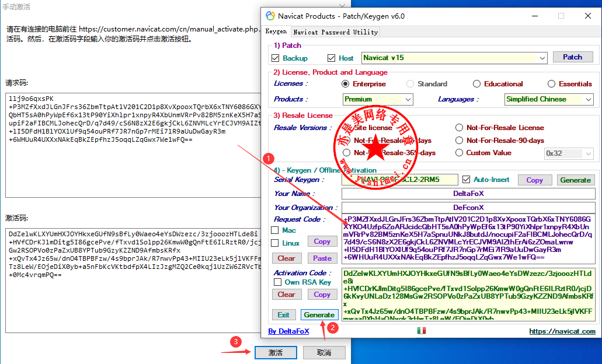Click the "1) Patch" section heading

(x=287, y=45)
